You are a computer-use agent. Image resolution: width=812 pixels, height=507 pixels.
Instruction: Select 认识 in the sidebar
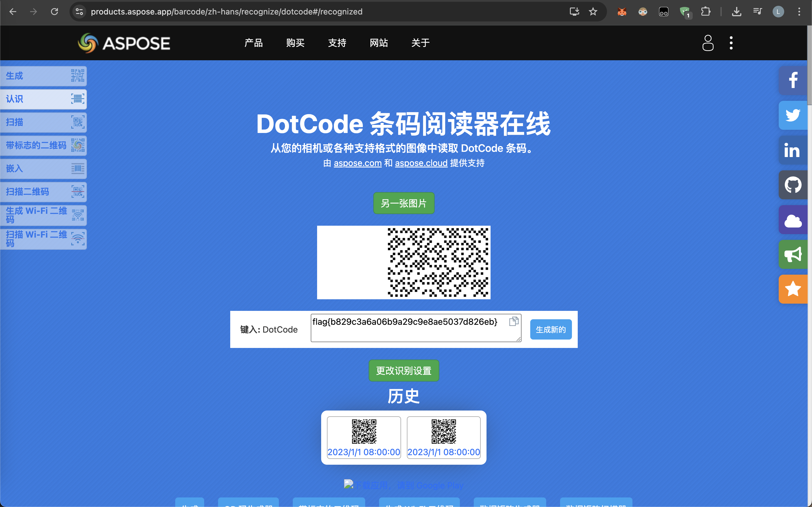pyautogui.click(x=43, y=99)
